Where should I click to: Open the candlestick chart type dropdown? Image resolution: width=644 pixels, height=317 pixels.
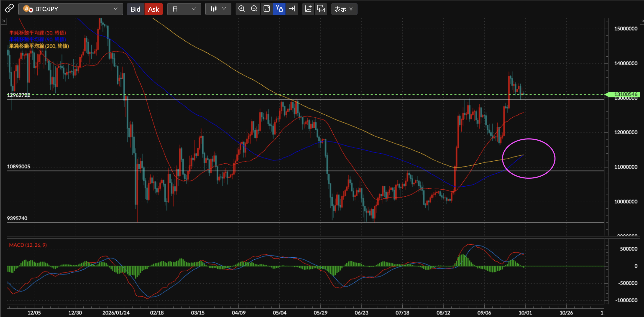[218, 9]
